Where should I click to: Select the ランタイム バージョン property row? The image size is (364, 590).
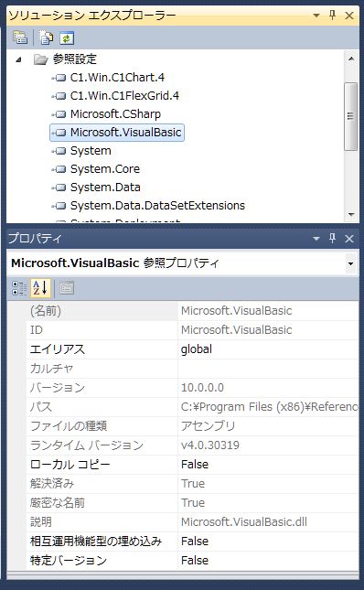tap(193, 445)
